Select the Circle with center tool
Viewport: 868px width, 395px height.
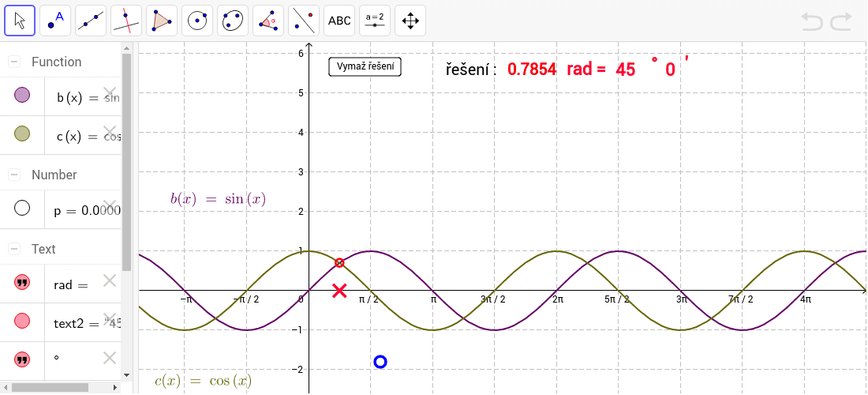[x=197, y=21]
